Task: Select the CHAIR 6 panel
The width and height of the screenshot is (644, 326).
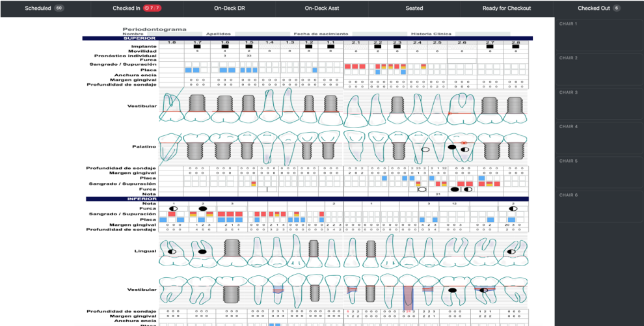Action: [x=599, y=207]
